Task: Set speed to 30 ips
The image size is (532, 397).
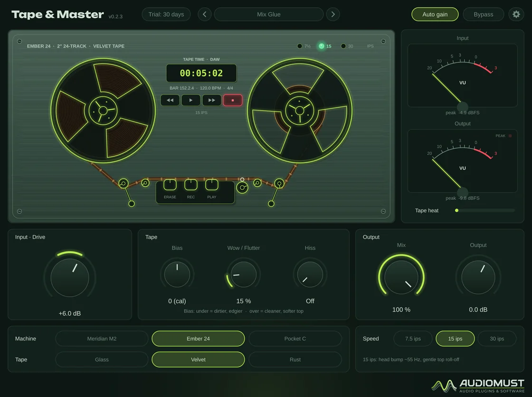Action: (x=497, y=339)
